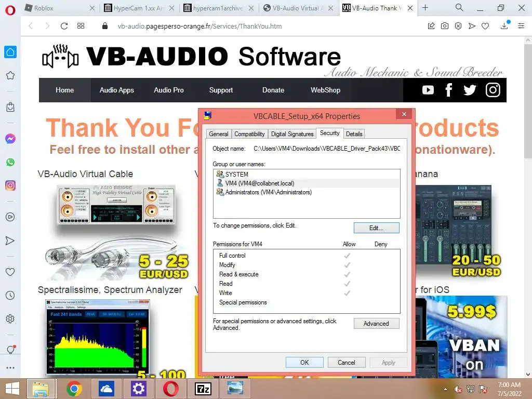The image size is (532, 399).
Task: Select VM4 (VM4@collabnet.local) user entry
Action: 307,183
